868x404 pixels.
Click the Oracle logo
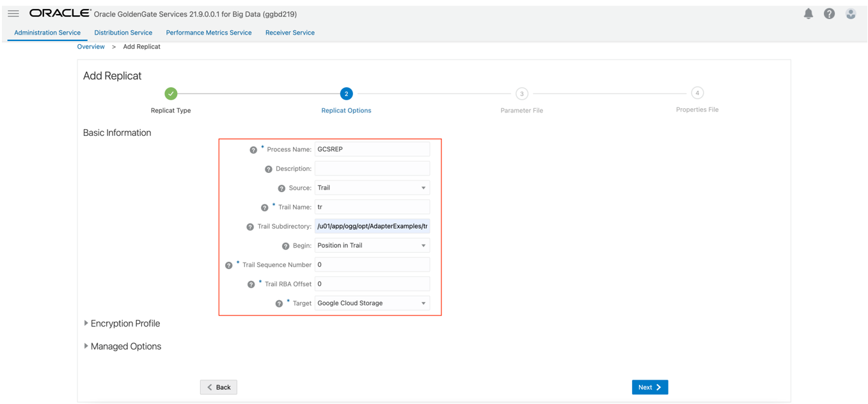pyautogui.click(x=60, y=13)
